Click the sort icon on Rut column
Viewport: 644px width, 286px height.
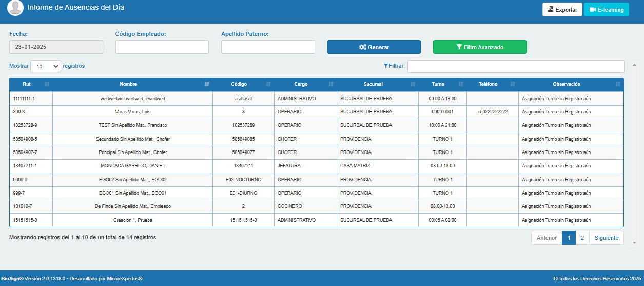47,84
